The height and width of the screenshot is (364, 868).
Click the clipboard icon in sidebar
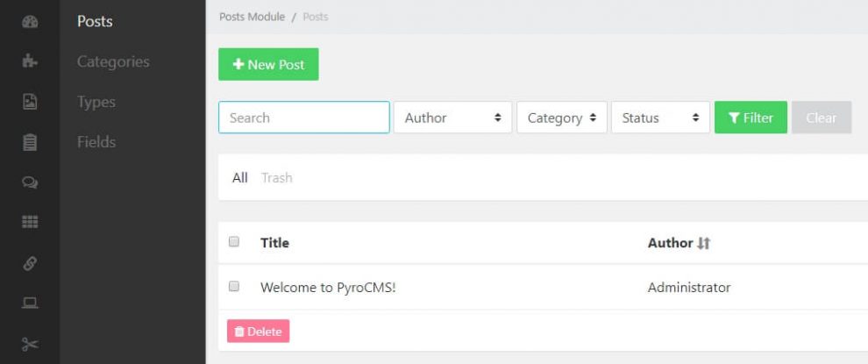click(30, 142)
